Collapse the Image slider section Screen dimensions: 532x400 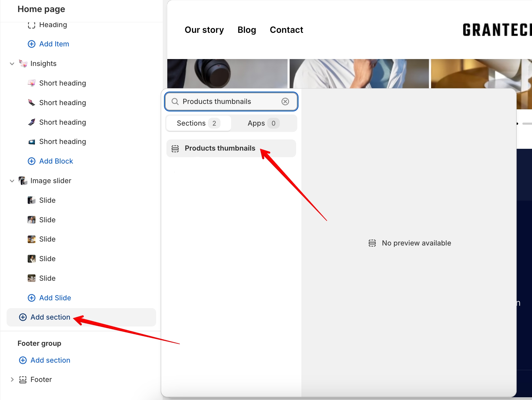[x=12, y=181]
